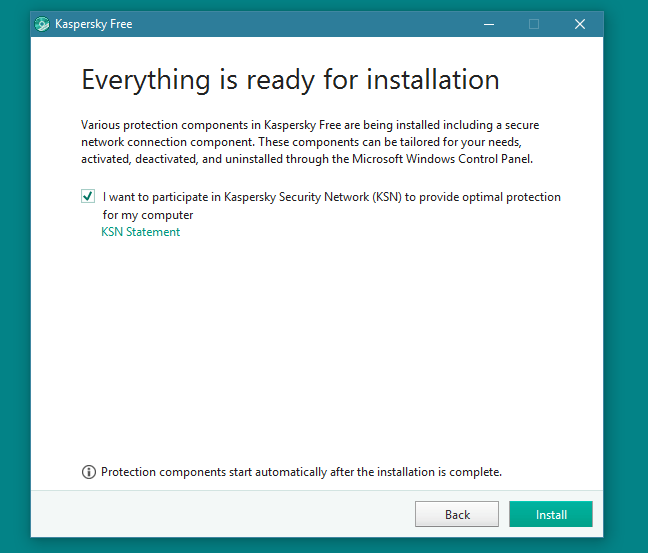
Task: Click the gray footer bar left of Back
Action: pyautogui.click(x=220, y=514)
